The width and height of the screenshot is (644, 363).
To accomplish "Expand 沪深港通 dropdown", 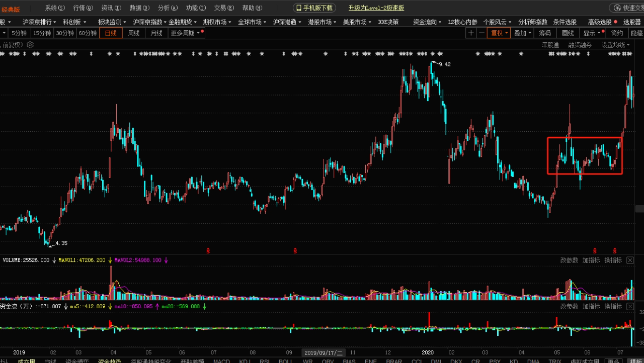I will tap(287, 22).
